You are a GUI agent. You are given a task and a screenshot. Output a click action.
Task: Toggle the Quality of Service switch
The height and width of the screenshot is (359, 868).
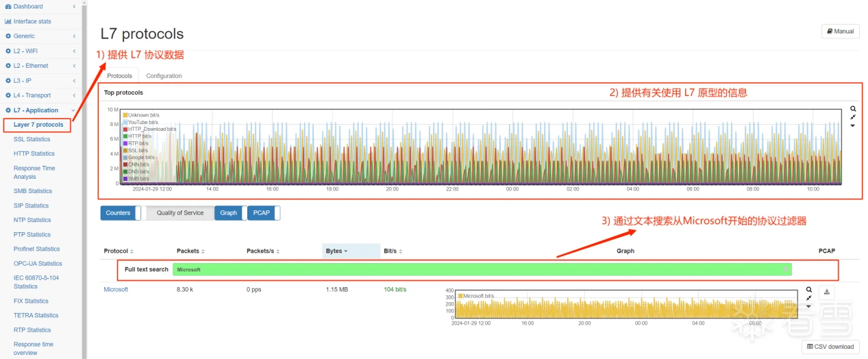click(x=178, y=213)
